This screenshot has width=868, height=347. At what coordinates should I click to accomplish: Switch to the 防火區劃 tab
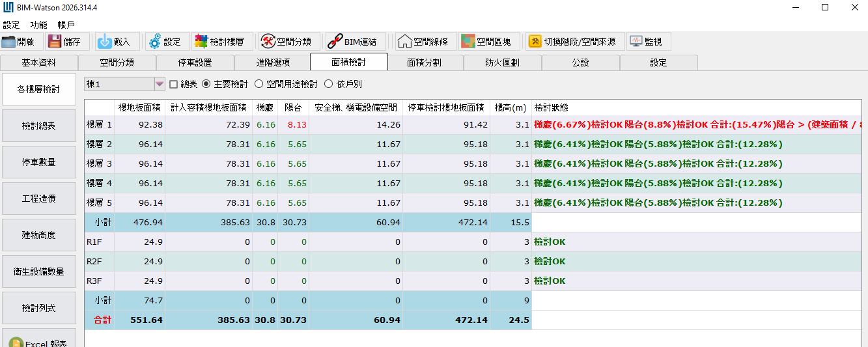click(503, 62)
